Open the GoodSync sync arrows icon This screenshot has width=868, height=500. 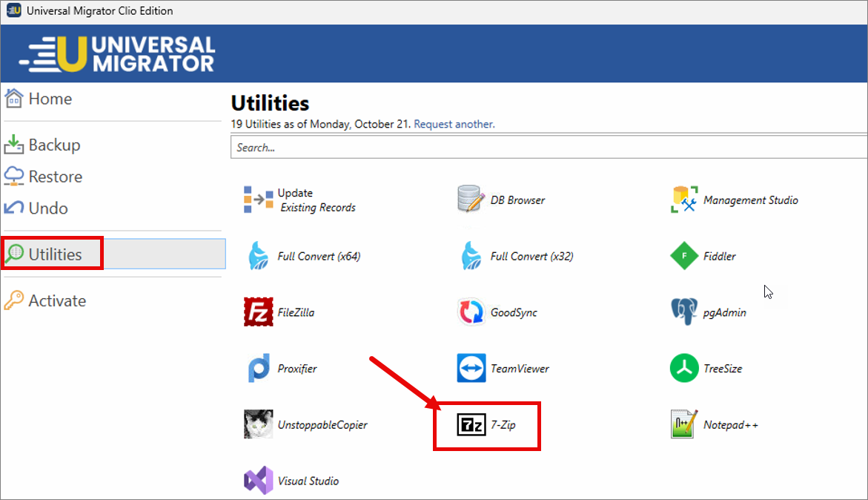pos(471,312)
